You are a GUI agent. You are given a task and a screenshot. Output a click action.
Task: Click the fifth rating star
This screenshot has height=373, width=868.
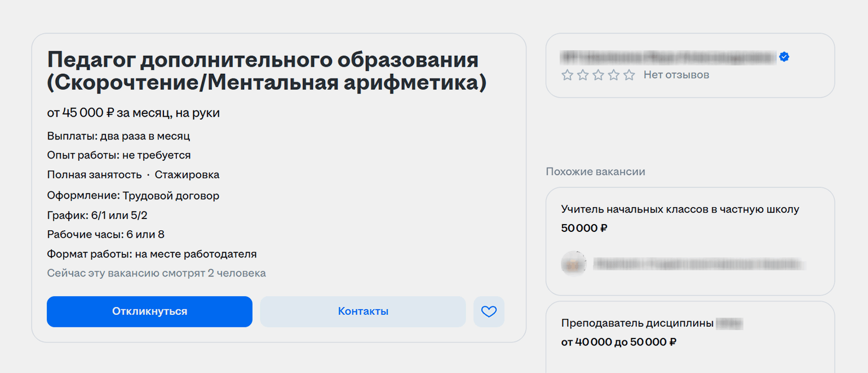pos(629,75)
